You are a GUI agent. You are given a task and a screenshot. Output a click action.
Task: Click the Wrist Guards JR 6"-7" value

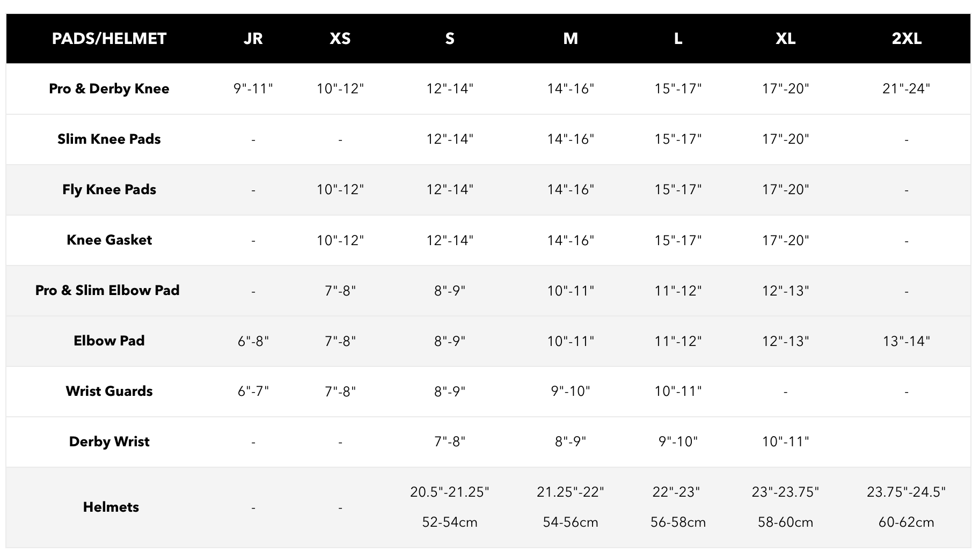tap(253, 392)
